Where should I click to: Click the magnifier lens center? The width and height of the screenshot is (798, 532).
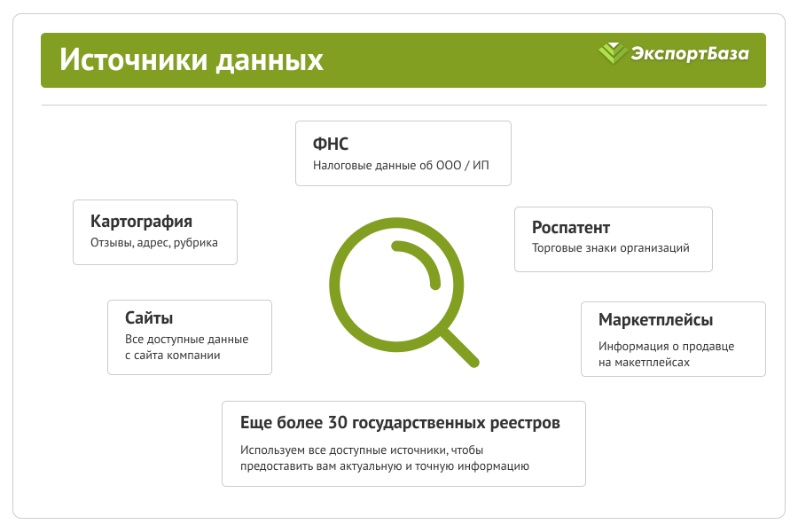tap(395, 282)
